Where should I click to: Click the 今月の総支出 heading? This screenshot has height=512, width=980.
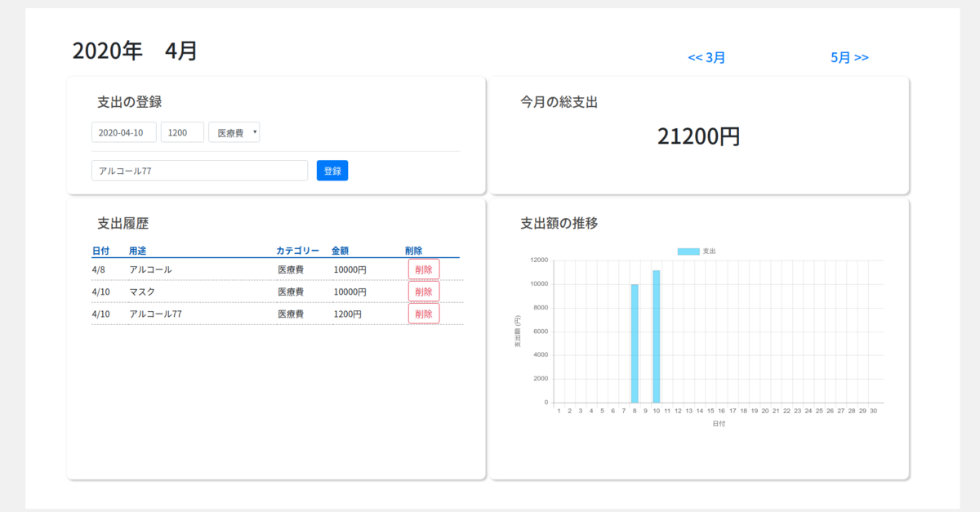click(559, 102)
